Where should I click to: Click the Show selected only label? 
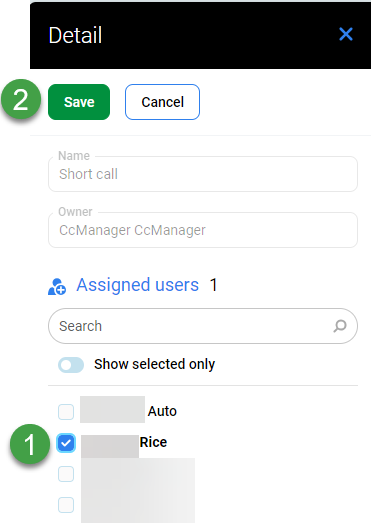(x=154, y=364)
